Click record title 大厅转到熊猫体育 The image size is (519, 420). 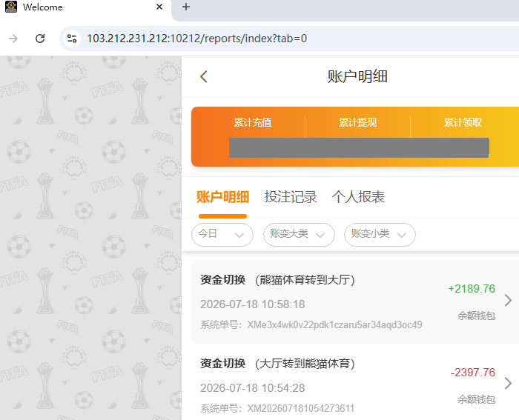point(305,364)
